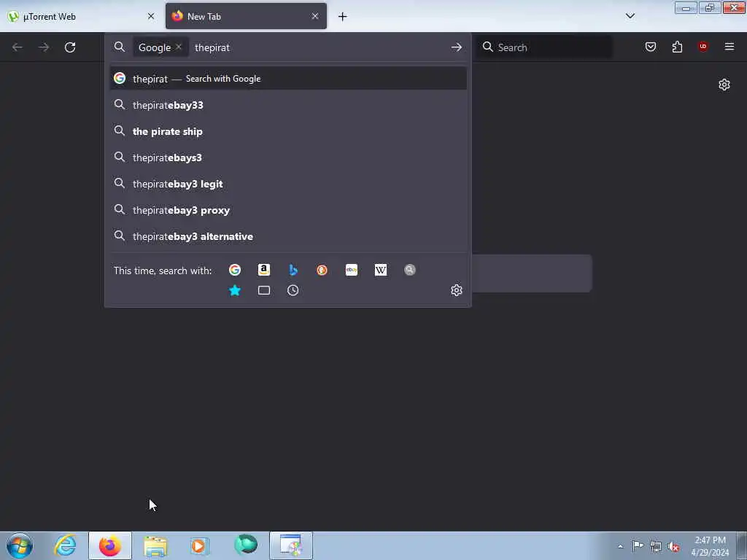Search with Google one-off icon

click(x=235, y=270)
